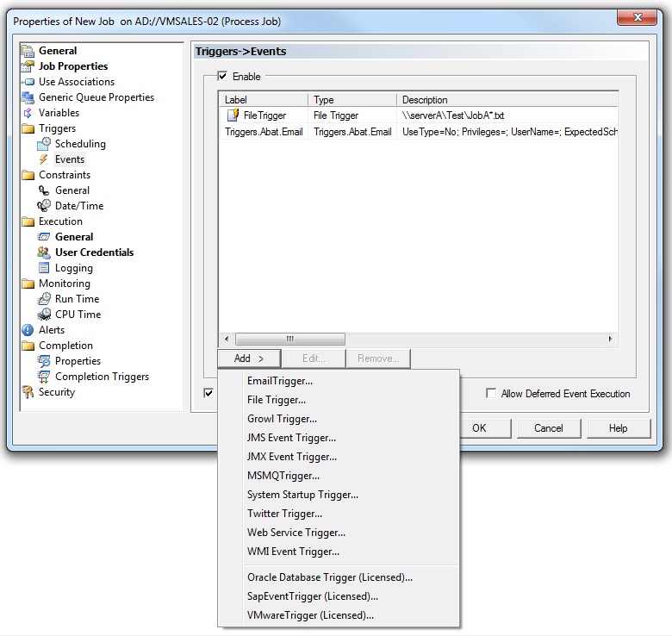The image size is (672, 636).
Task: Click the Security key icon
Action: coord(28,392)
